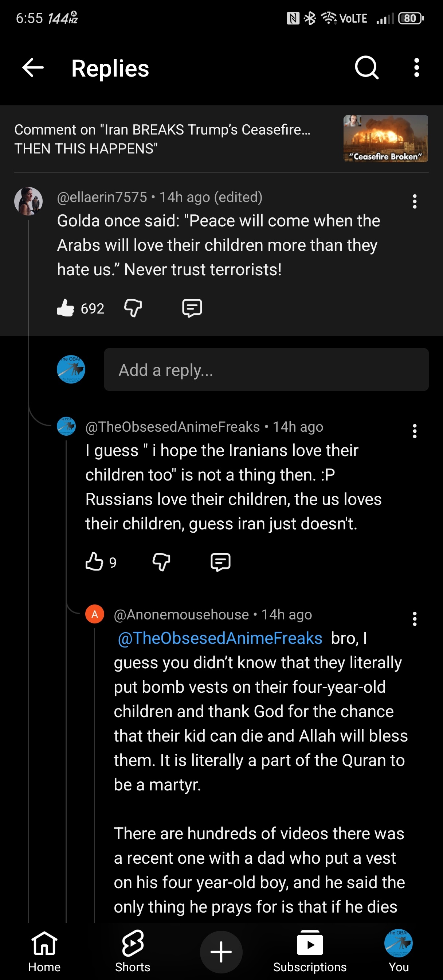The image size is (443, 980).
Task: Tap the Add a reply field
Action: [x=266, y=369]
